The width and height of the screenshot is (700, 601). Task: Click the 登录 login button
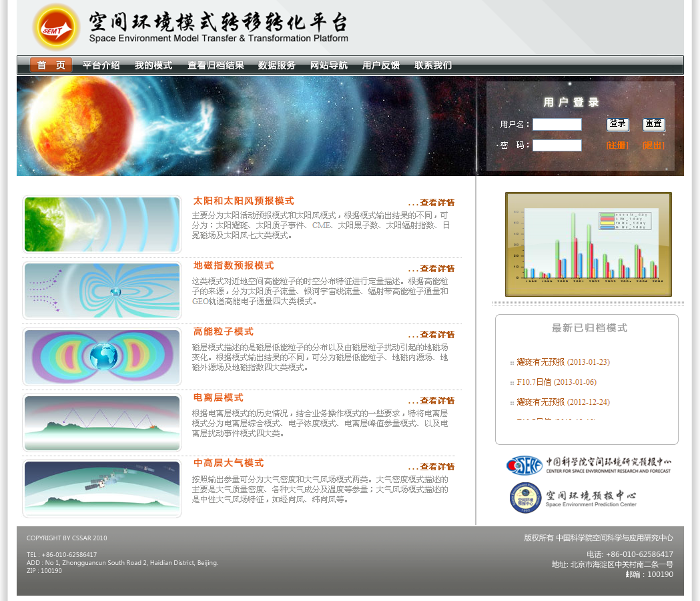(x=618, y=124)
